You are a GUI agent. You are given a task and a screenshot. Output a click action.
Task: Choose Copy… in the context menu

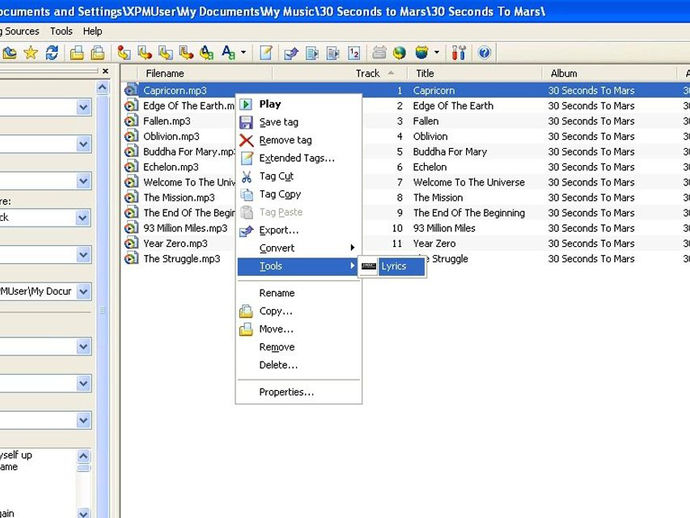click(299, 311)
